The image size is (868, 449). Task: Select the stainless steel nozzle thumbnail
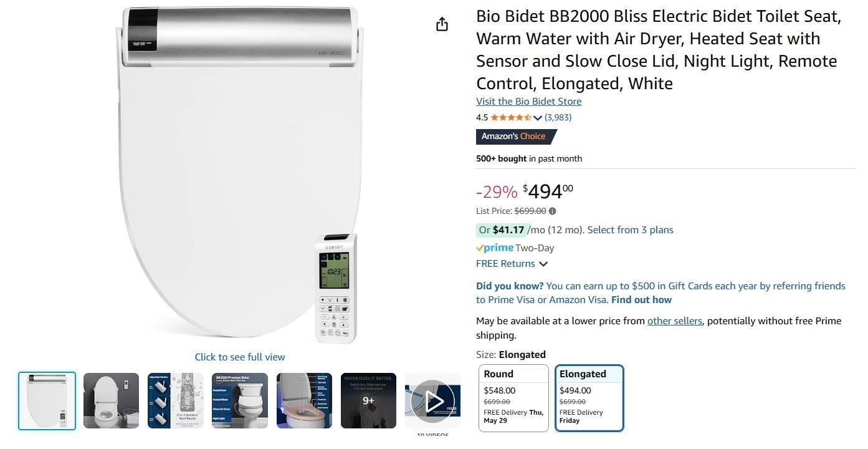tap(175, 401)
